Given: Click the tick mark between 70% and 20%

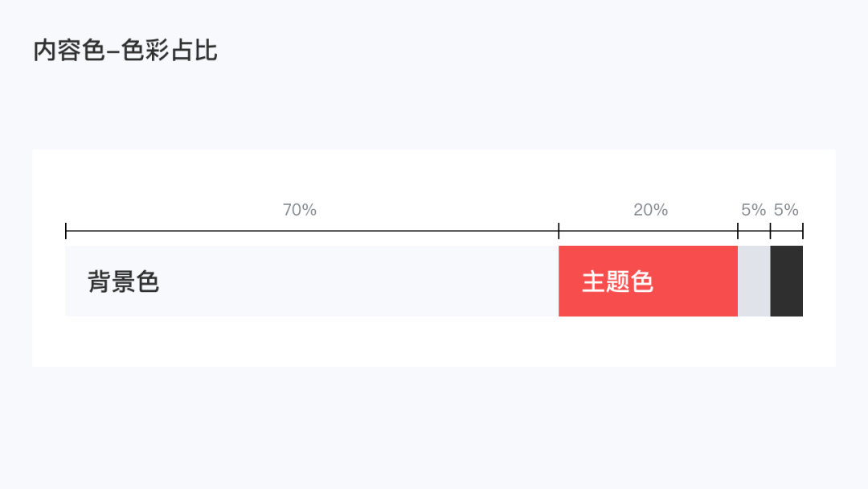Looking at the screenshot, I should [559, 231].
